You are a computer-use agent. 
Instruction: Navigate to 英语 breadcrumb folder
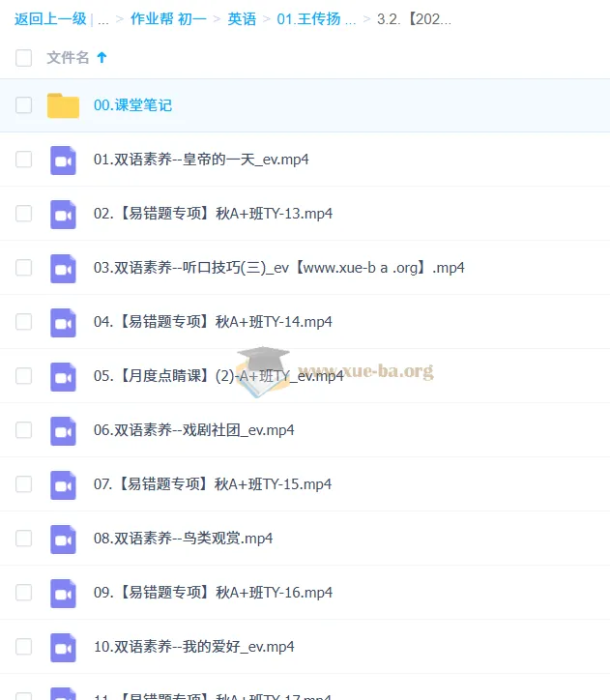[x=242, y=19]
